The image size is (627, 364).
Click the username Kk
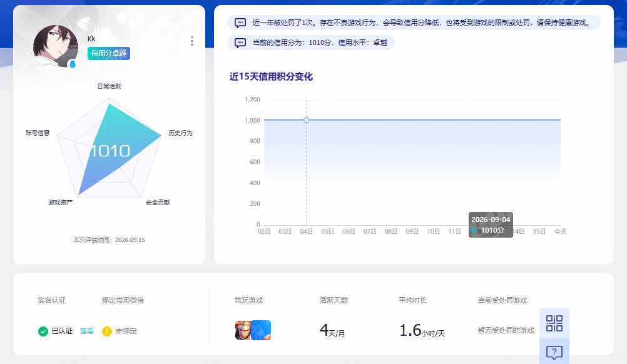(x=91, y=39)
